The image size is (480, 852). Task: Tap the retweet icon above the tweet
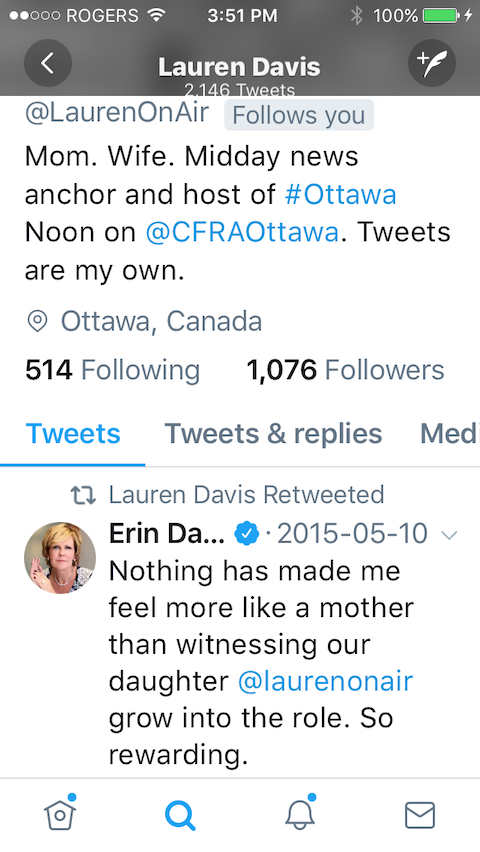click(x=84, y=495)
